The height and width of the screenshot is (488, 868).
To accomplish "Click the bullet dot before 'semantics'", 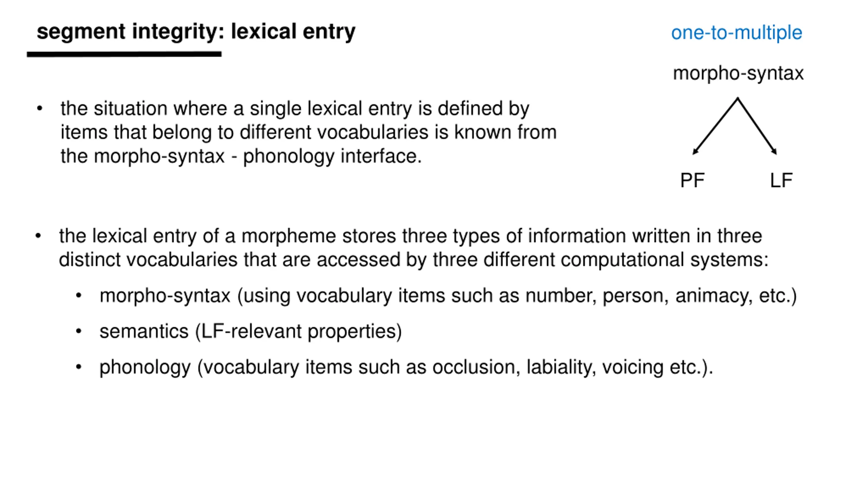I will pyautogui.click(x=79, y=331).
